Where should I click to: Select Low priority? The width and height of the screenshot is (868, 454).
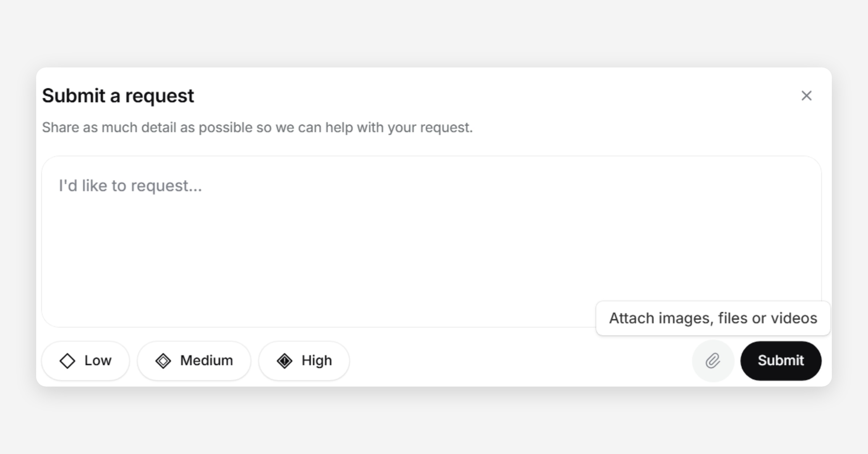[85, 361]
